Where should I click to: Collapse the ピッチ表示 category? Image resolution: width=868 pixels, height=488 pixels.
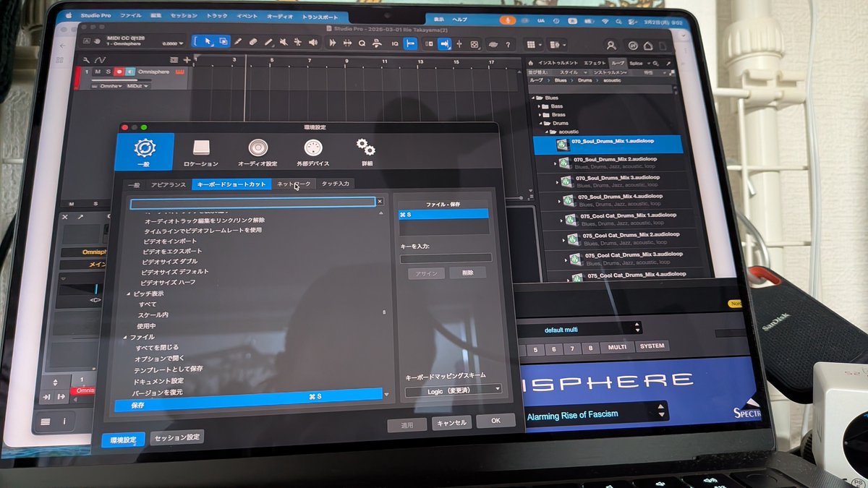click(x=128, y=294)
